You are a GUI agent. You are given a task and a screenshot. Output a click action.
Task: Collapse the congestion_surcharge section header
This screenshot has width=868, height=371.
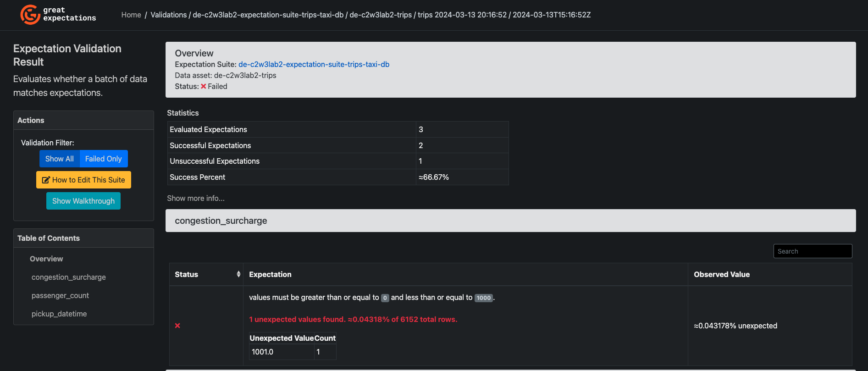[221, 221]
